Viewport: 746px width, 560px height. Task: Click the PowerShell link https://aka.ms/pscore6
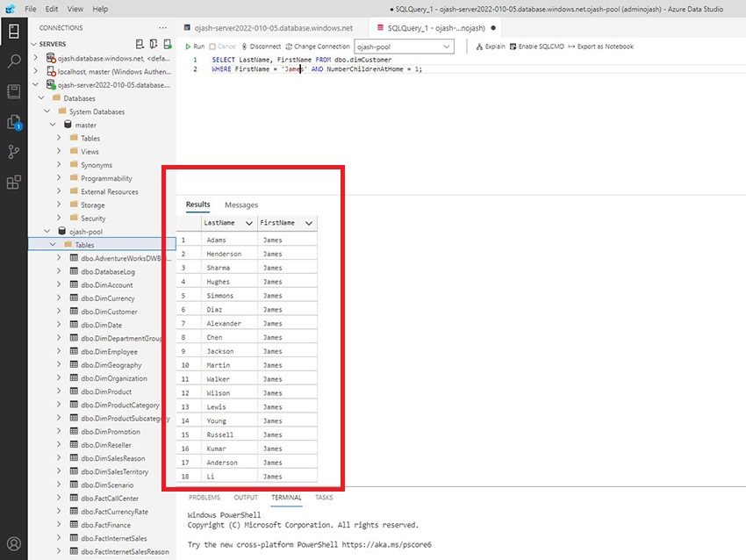coord(386,544)
